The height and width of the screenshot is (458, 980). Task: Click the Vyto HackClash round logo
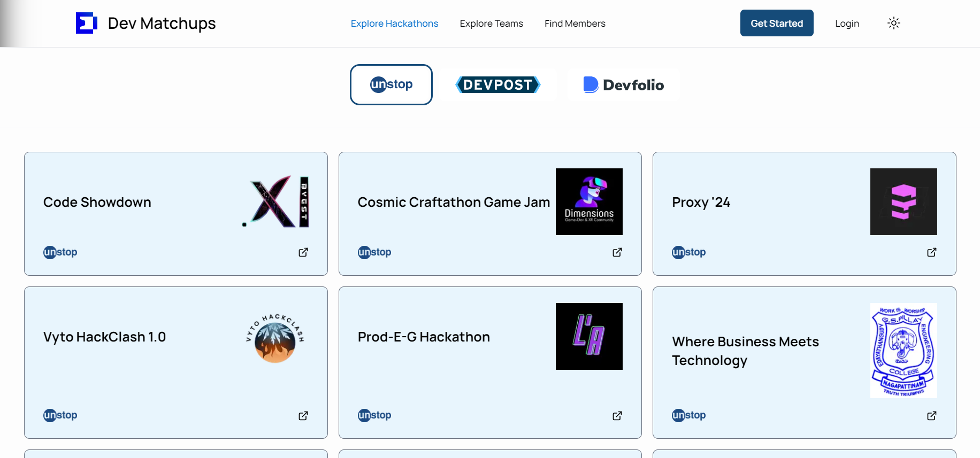tap(275, 339)
